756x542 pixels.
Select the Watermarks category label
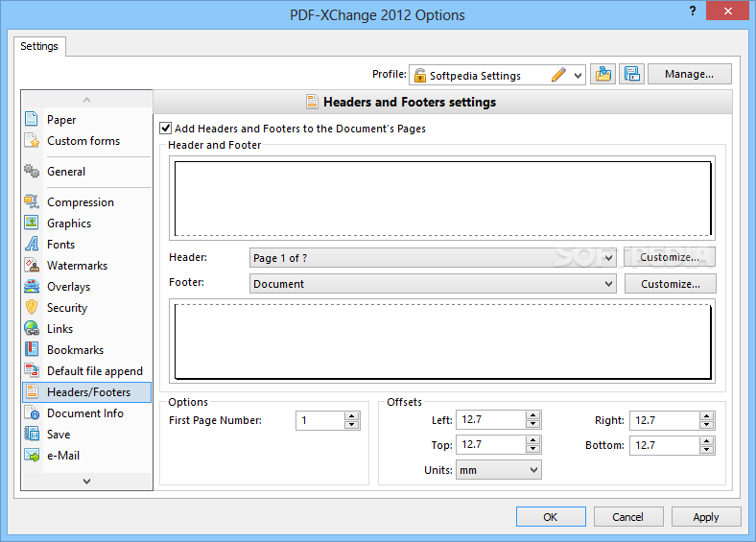tap(77, 266)
